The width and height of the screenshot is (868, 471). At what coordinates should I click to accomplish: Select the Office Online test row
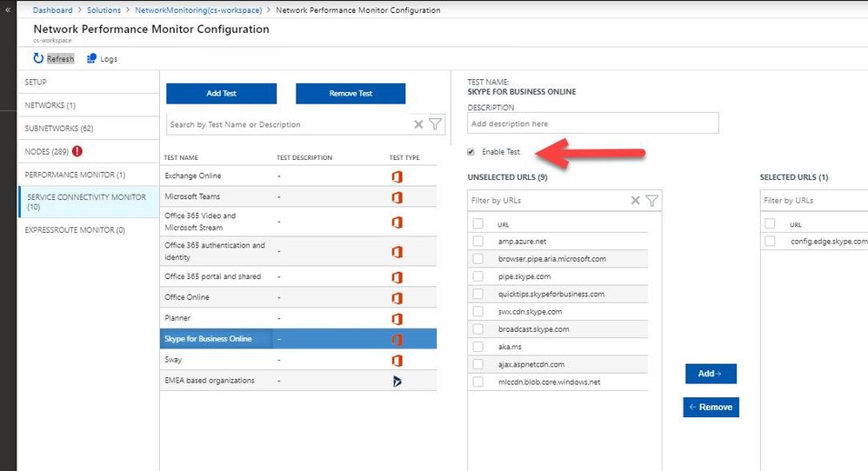298,297
